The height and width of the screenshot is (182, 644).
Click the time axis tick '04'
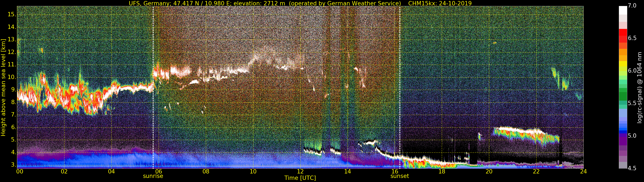[x=111, y=172]
